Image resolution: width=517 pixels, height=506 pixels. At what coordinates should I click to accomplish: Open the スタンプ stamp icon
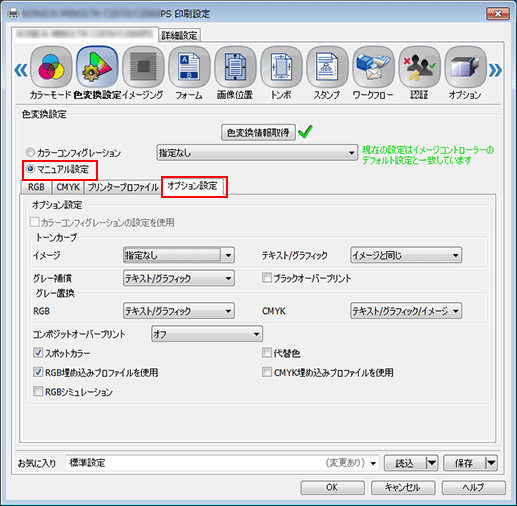327,67
